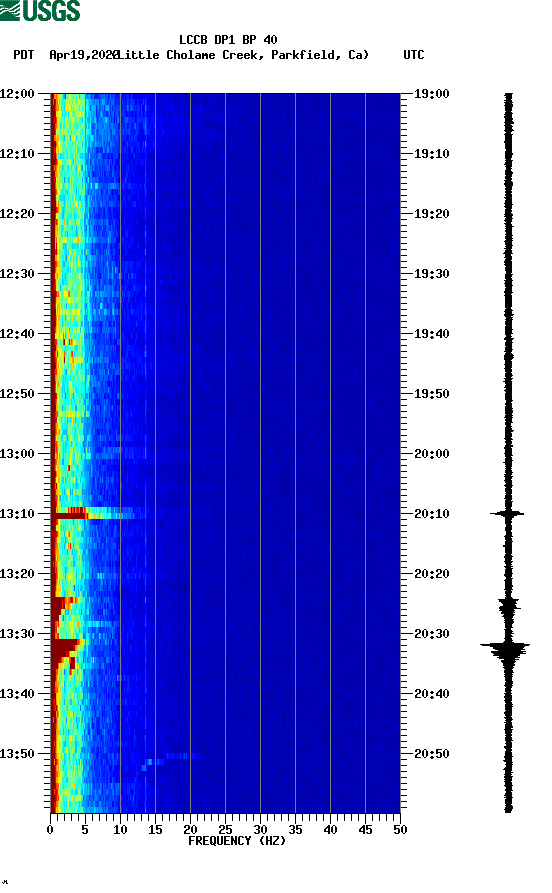Click the 13:20 PDT time label

click(x=17, y=574)
